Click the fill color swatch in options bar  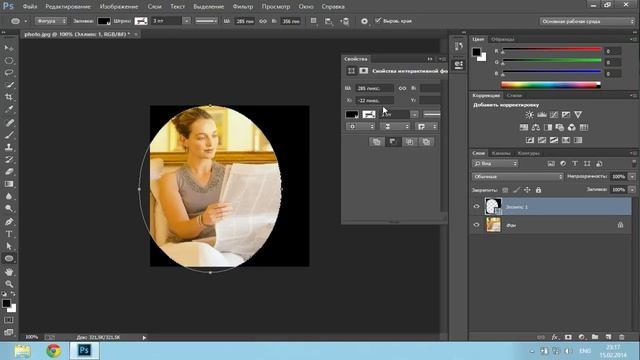[104, 21]
